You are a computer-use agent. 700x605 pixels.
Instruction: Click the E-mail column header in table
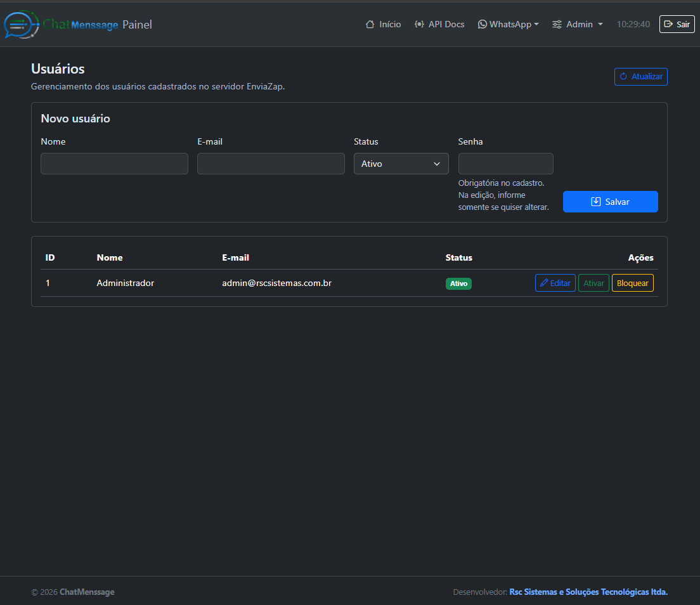235,257
